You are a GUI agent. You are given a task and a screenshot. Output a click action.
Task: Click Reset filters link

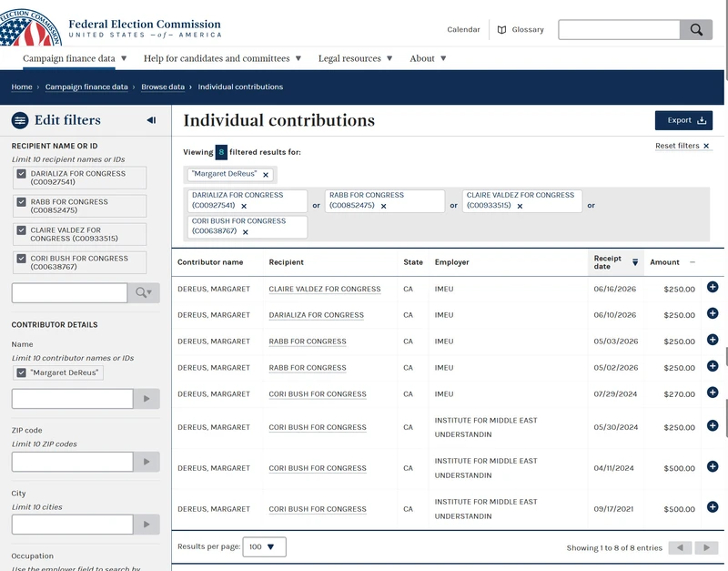pos(682,146)
